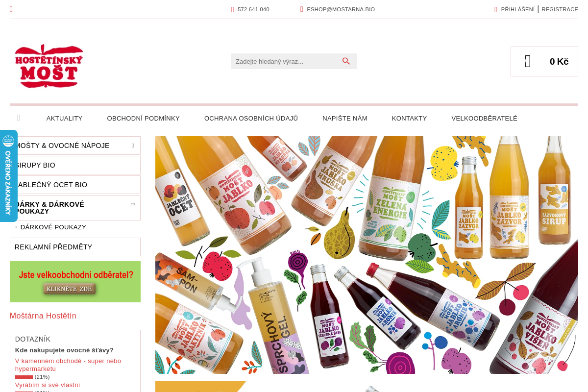Click the Hostětínský Mošt logo
This screenshot has width=588, height=392.
(x=49, y=66)
